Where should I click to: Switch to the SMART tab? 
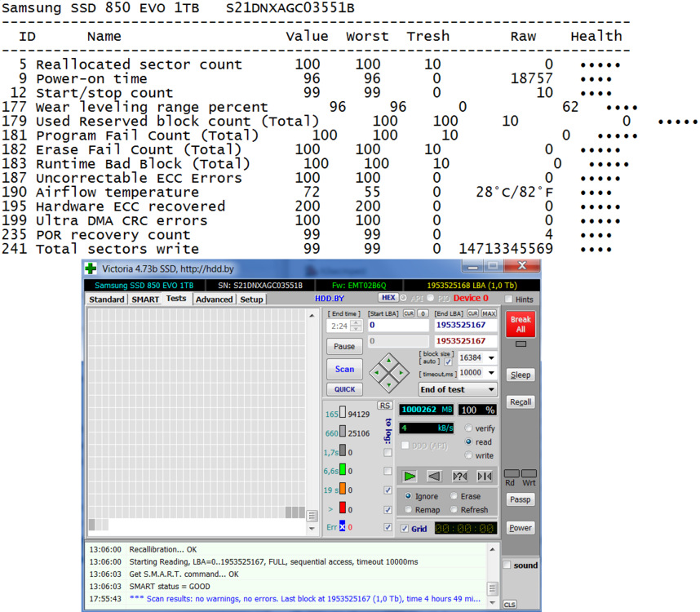click(x=145, y=299)
